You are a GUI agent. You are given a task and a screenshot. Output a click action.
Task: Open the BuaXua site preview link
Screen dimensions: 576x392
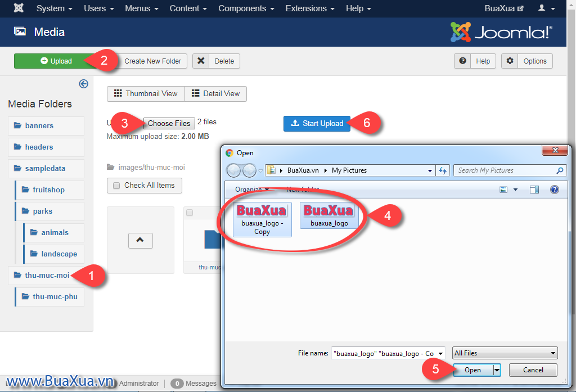[503, 8]
